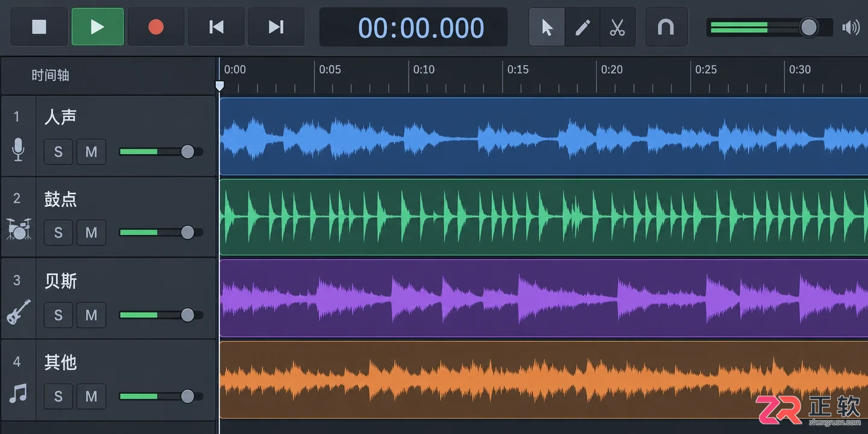Select the arrow pointer tool
This screenshot has width=868, height=434.
click(547, 27)
